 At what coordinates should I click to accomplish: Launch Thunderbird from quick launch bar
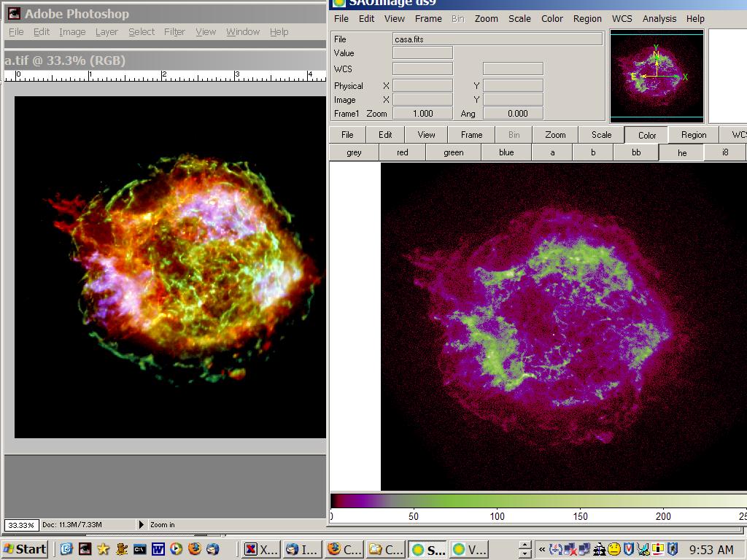(x=212, y=549)
